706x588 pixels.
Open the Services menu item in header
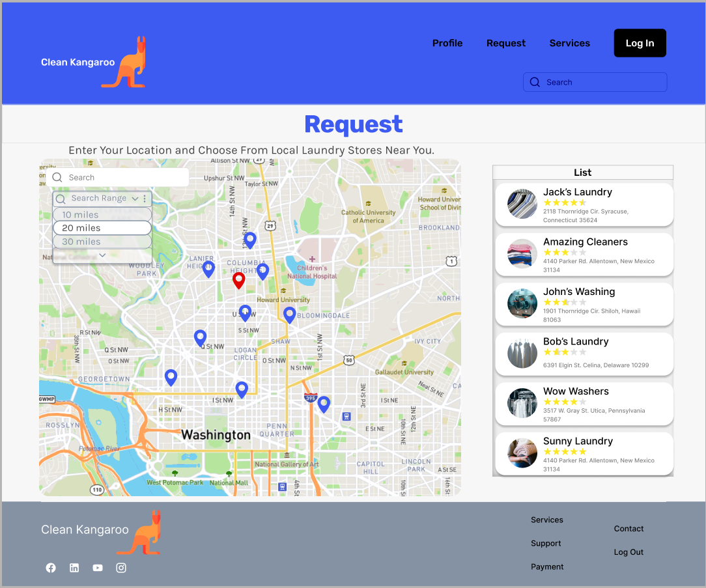click(x=570, y=43)
